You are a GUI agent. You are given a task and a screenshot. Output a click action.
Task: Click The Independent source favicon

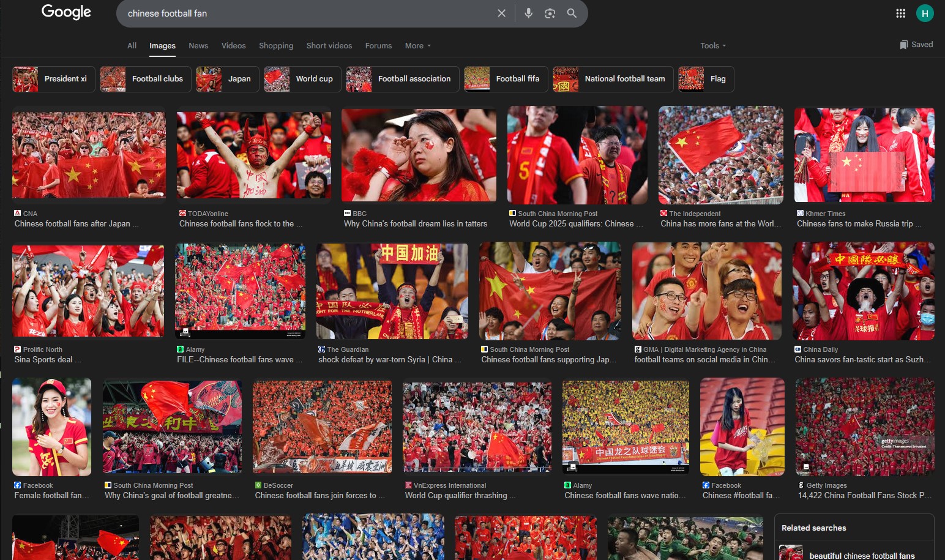[x=663, y=214]
